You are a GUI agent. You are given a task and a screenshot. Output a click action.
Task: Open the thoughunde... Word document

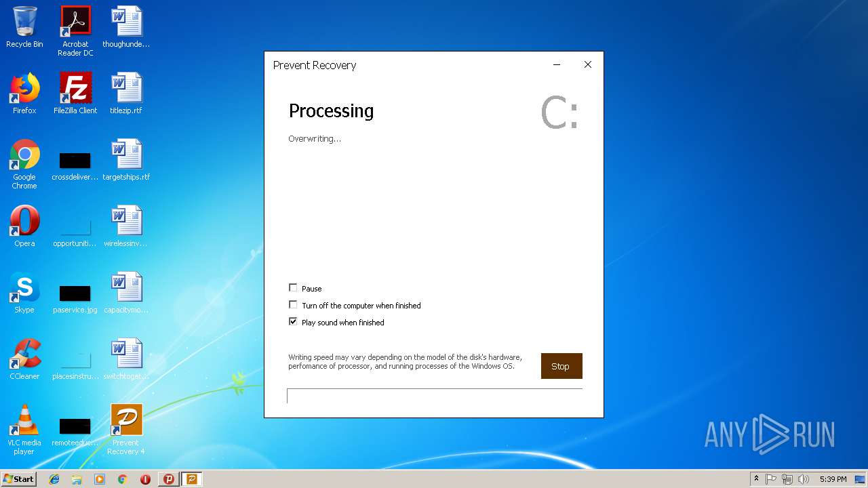pos(126,27)
